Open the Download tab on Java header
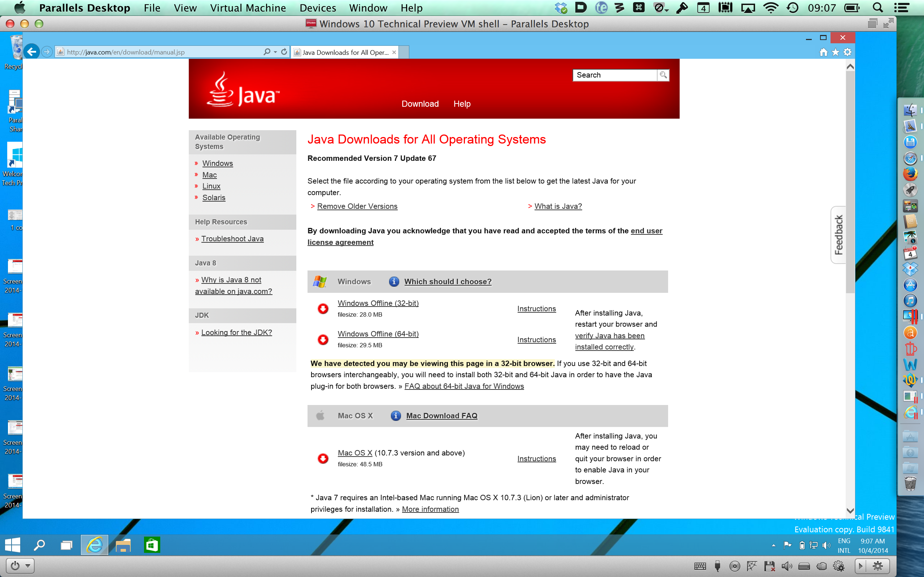Screen dimensions: 924x577 tap(420, 104)
